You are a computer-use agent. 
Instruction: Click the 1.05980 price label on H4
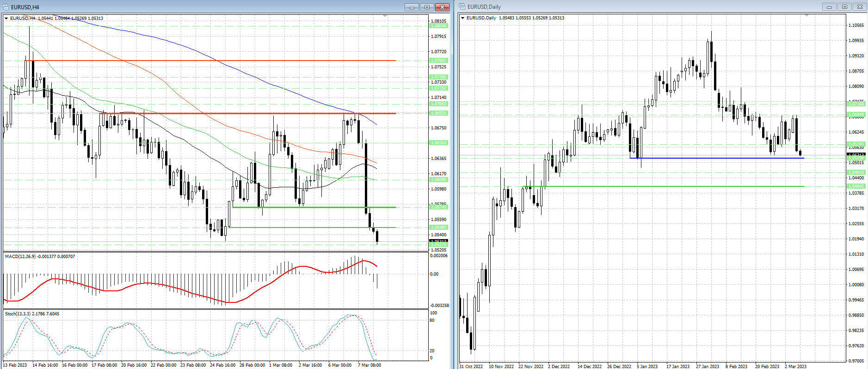(439, 189)
